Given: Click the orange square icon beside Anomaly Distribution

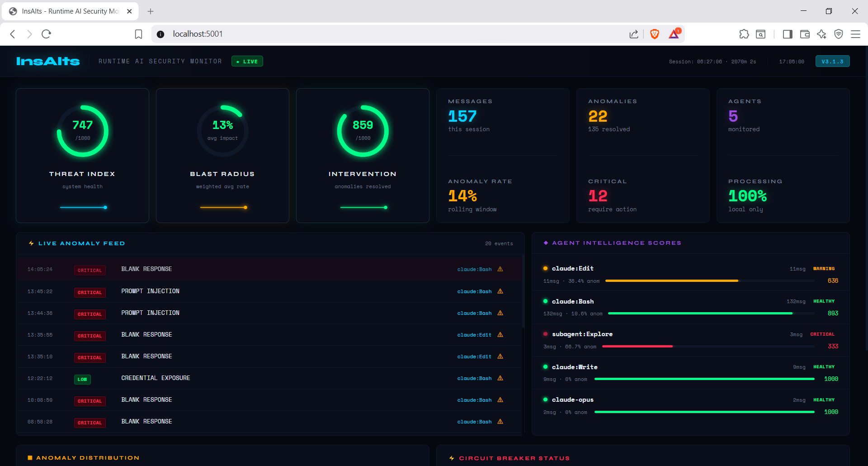Looking at the screenshot, I should (x=31, y=457).
